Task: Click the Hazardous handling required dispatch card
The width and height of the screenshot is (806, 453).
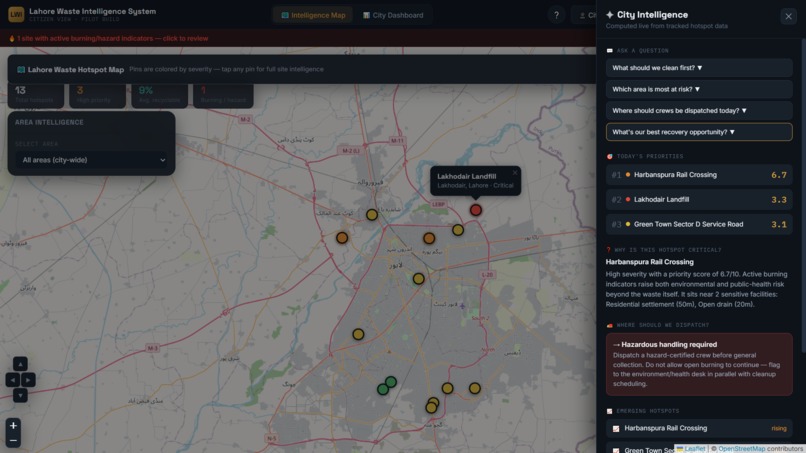Action: [x=699, y=364]
